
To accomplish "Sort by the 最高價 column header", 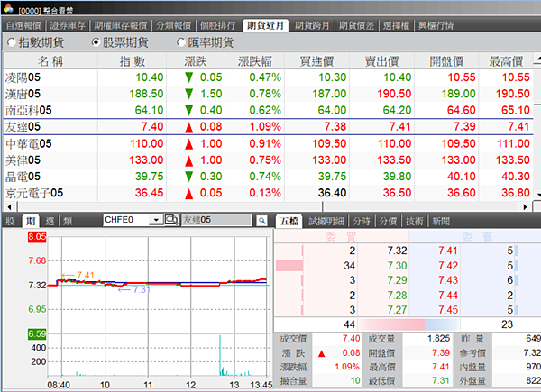I will (x=506, y=61).
